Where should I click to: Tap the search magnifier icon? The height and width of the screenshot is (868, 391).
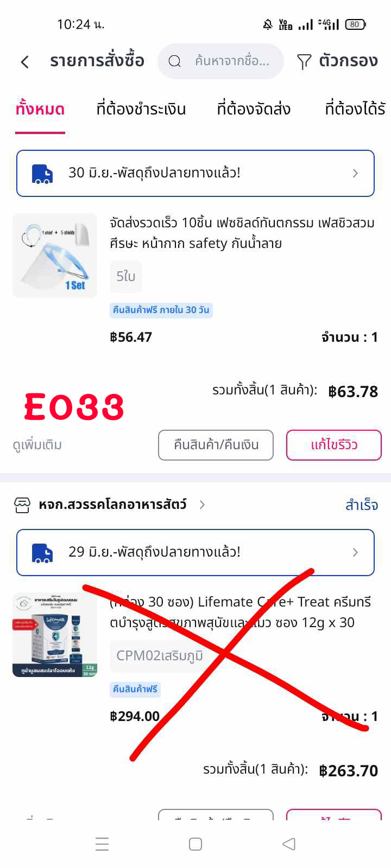(174, 61)
